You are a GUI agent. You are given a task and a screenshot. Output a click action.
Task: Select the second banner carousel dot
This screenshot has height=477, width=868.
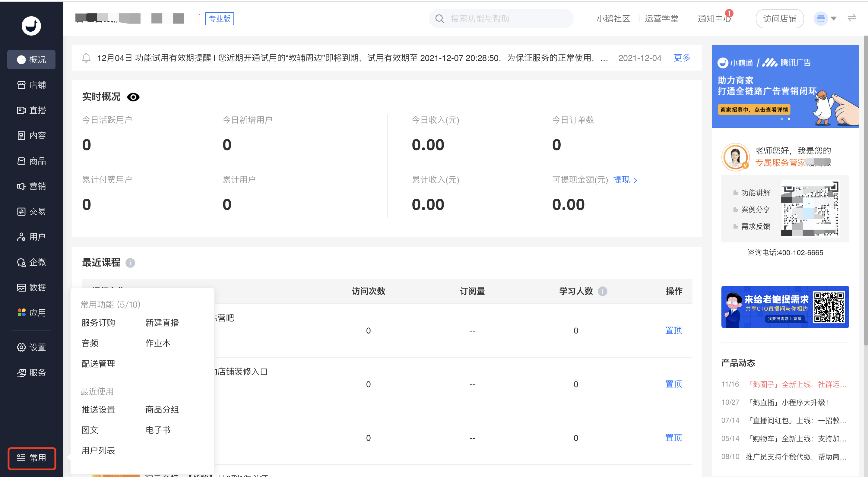(x=789, y=119)
